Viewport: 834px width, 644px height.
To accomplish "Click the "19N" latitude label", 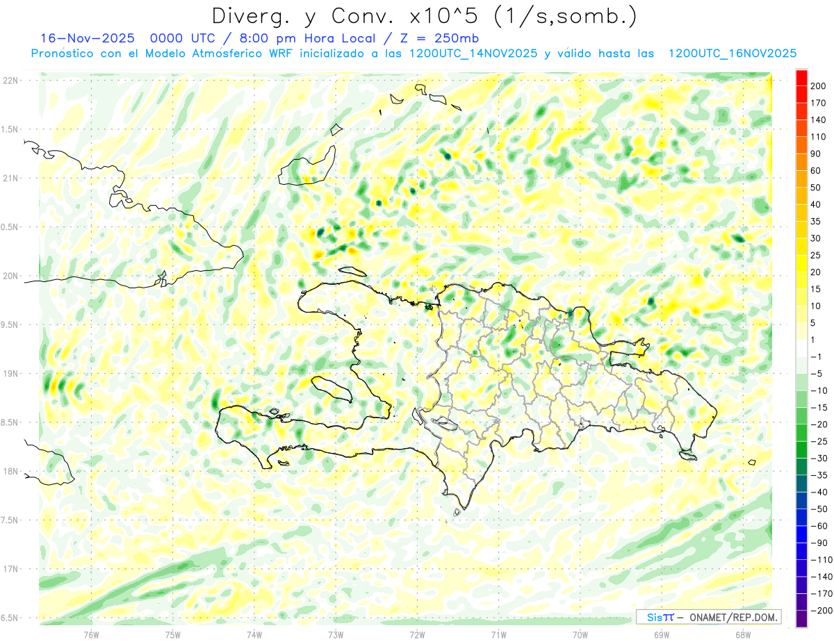I will [x=10, y=374].
